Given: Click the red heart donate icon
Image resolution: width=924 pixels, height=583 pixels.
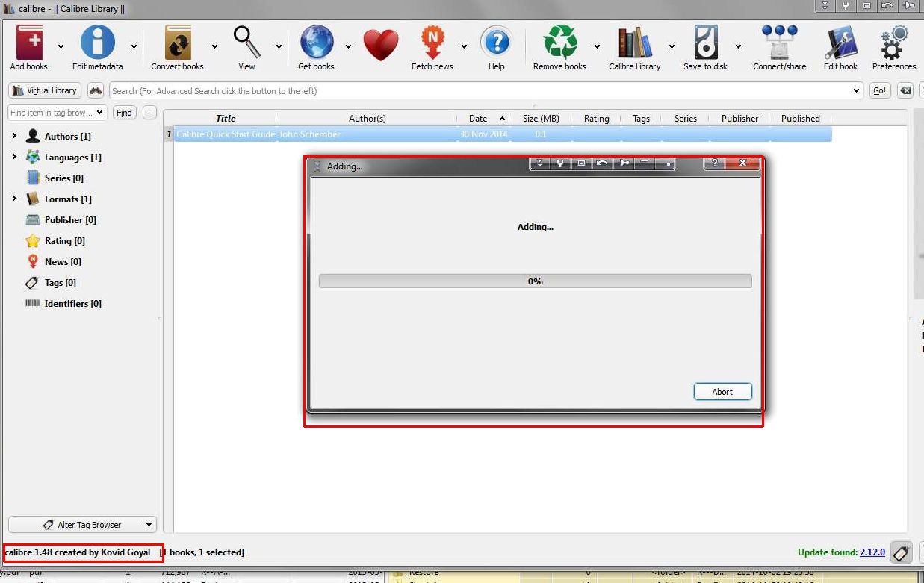Looking at the screenshot, I should coord(381,44).
